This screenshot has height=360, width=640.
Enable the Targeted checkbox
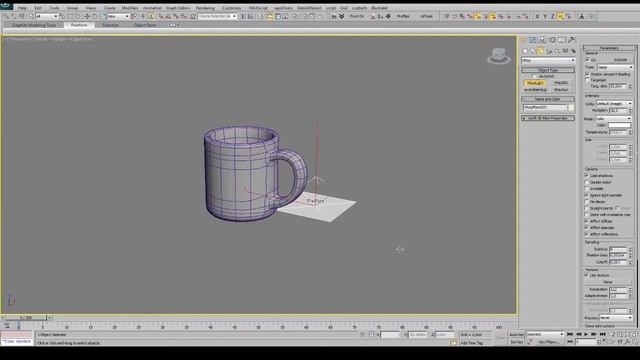[588, 80]
